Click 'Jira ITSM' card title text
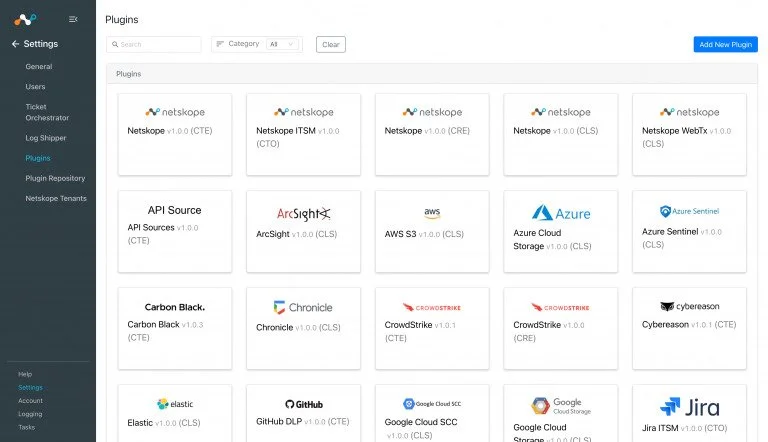768x442 pixels. (x=660, y=428)
